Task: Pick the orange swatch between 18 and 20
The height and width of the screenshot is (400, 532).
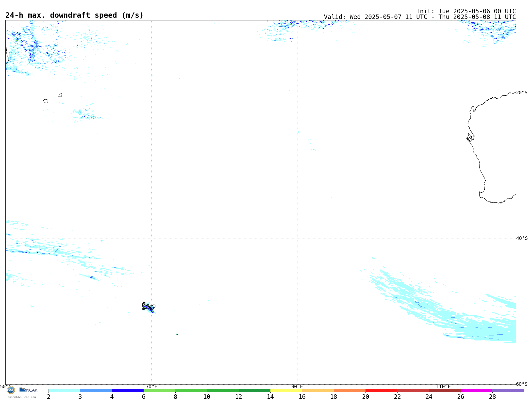Action: tap(350, 391)
